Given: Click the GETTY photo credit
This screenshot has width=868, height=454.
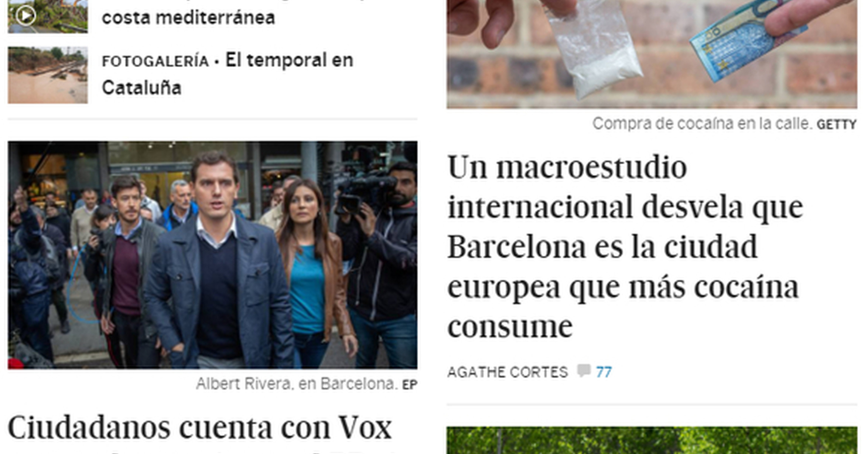Looking at the screenshot, I should [836, 125].
